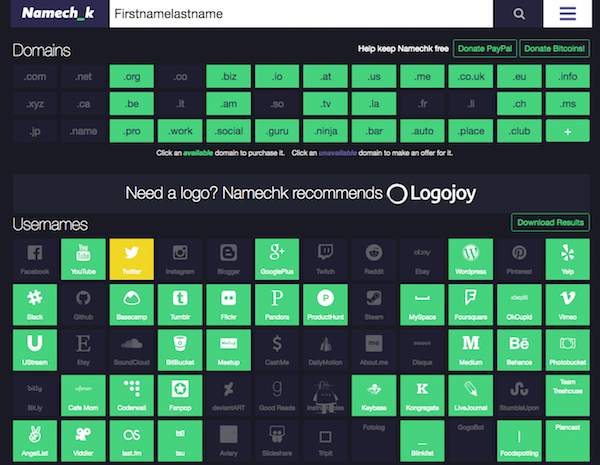Click the Foursquare username tile

tap(471, 305)
